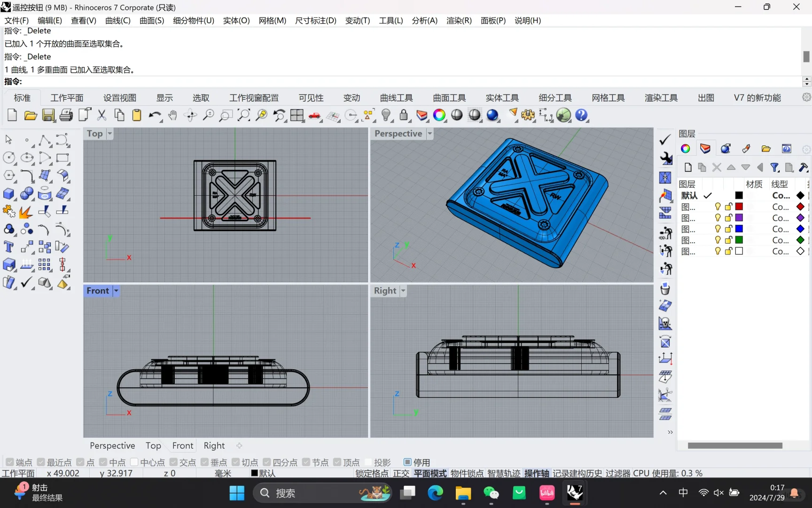Open the Right viewport dropdown arrow
The image size is (812, 508).
click(x=403, y=291)
